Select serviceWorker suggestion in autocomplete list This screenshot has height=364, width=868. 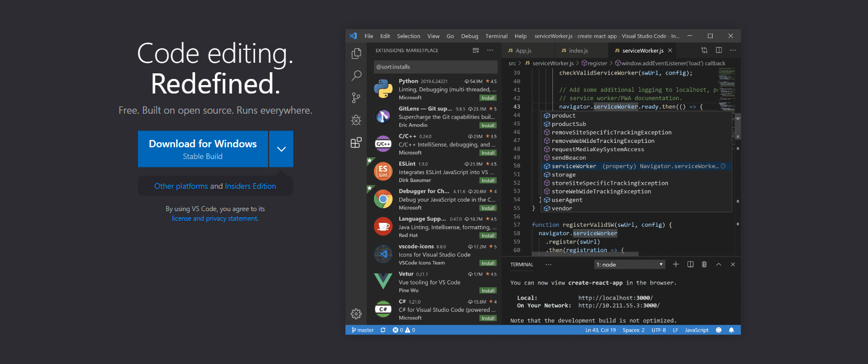pos(636,166)
